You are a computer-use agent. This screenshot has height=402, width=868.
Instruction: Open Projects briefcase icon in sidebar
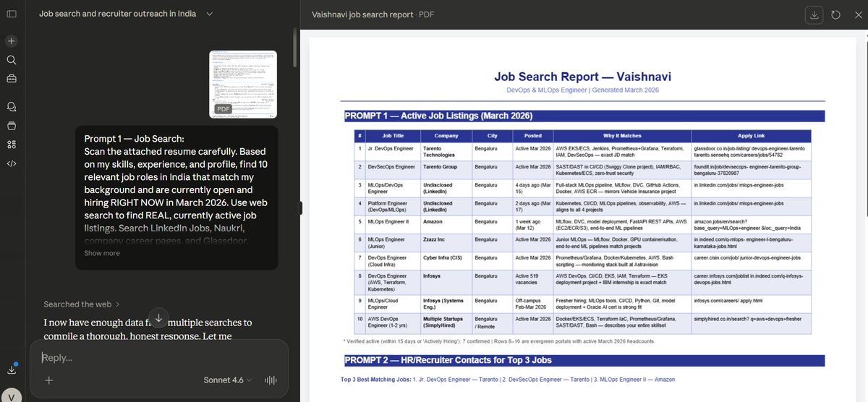pos(11,77)
